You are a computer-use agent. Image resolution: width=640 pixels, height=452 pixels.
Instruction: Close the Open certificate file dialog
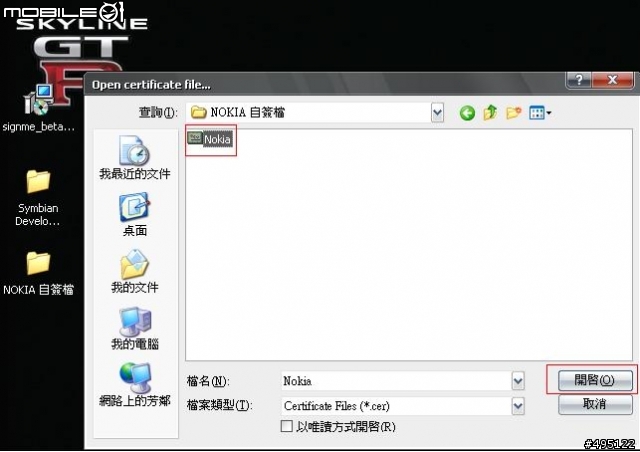(612, 80)
